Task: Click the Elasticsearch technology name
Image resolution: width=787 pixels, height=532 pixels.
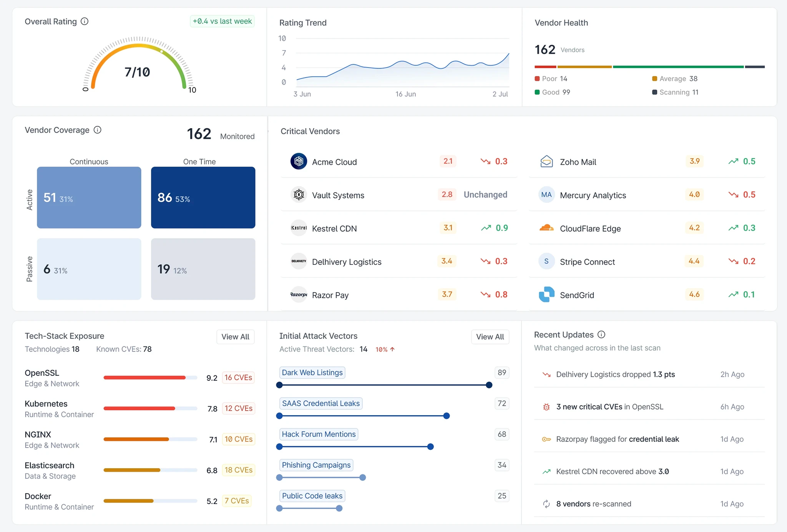Action: coord(49,465)
